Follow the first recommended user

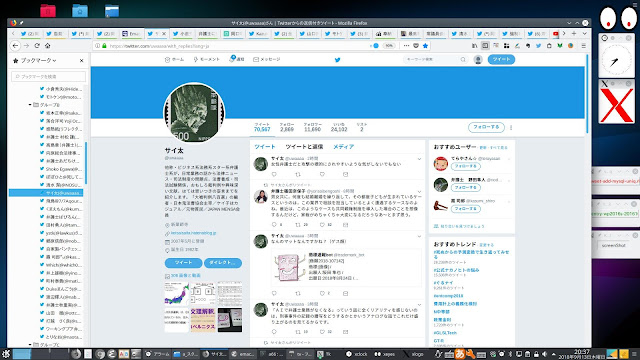(465, 167)
